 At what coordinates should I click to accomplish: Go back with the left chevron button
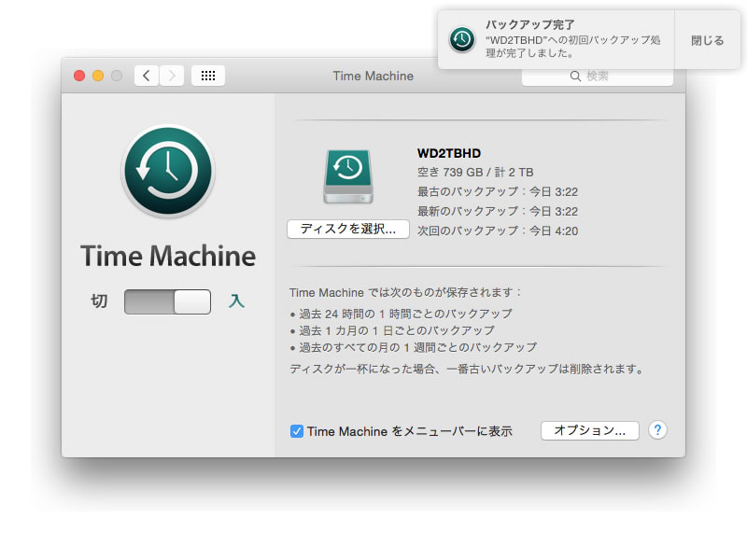click(x=147, y=76)
